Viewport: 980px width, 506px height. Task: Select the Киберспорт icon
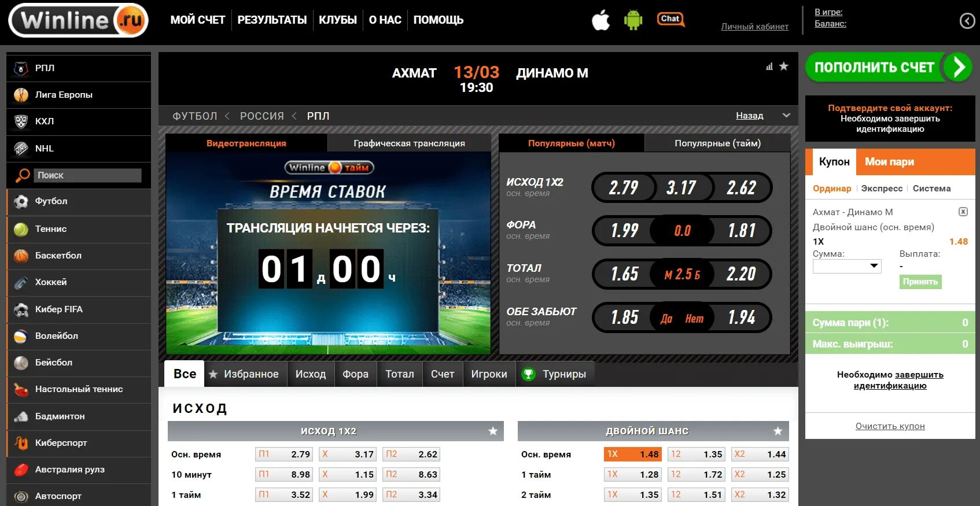(21, 443)
